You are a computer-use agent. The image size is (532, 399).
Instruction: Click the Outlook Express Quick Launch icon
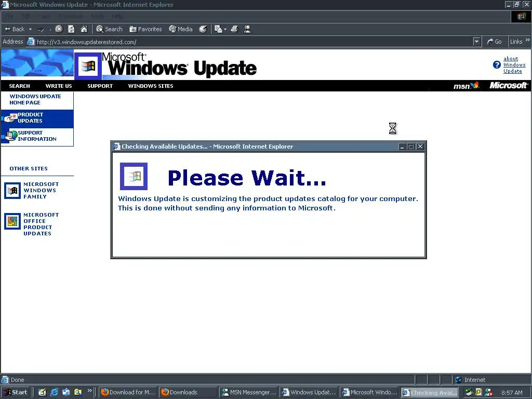click(x=66, y=392)
